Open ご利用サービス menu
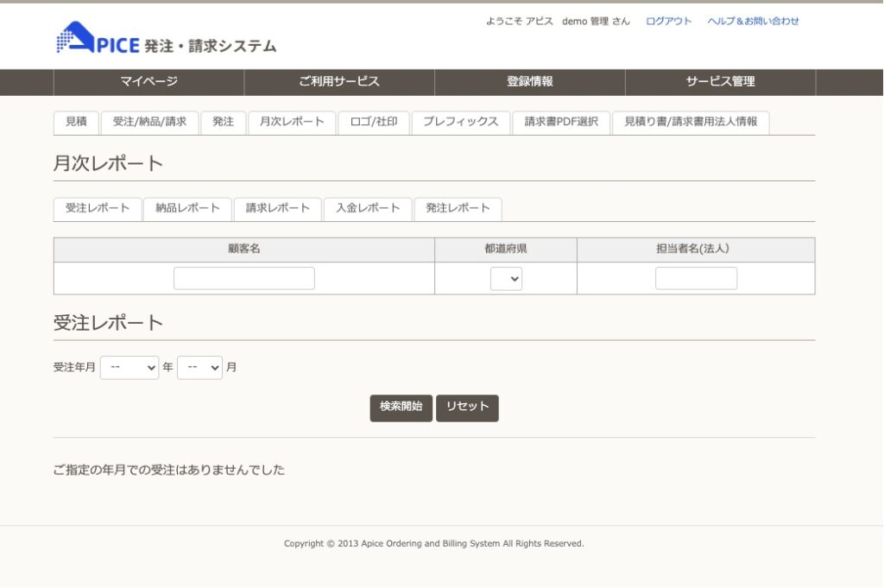Image resolution: width=884 pixels, height=588 pixels. 339,82
